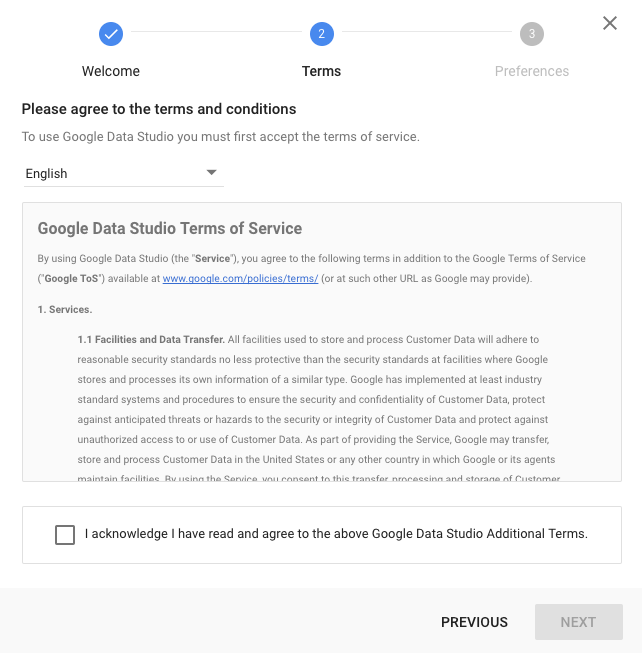Click the greyed step 3 circle
Viewport: 642px width, 653px height.
tap(531, 34)
